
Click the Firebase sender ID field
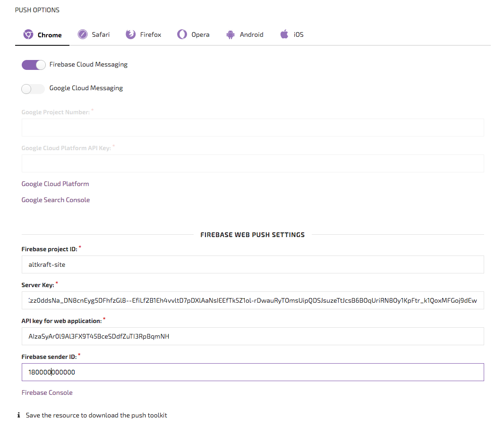[253, 372]
